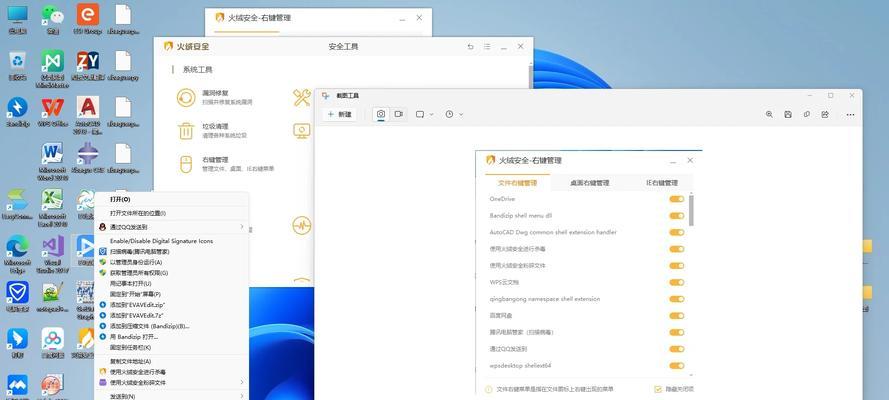
Task: Open the hamburger menu in 火绒安全 title bar
Action: (x=487, y=46)
